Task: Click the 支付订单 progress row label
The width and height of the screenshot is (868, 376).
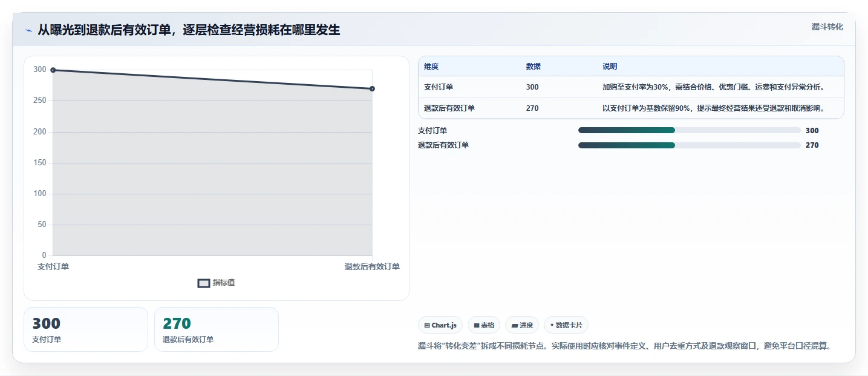Action: tap(432, 131)
